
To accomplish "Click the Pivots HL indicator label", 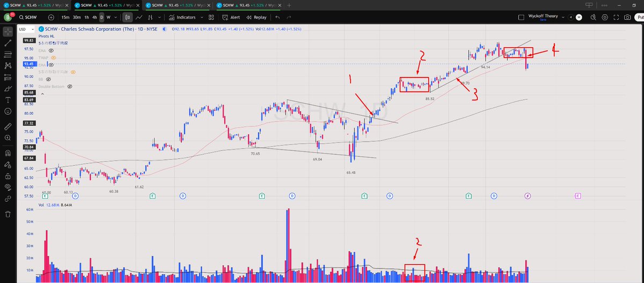I will (x=46, y=35).
